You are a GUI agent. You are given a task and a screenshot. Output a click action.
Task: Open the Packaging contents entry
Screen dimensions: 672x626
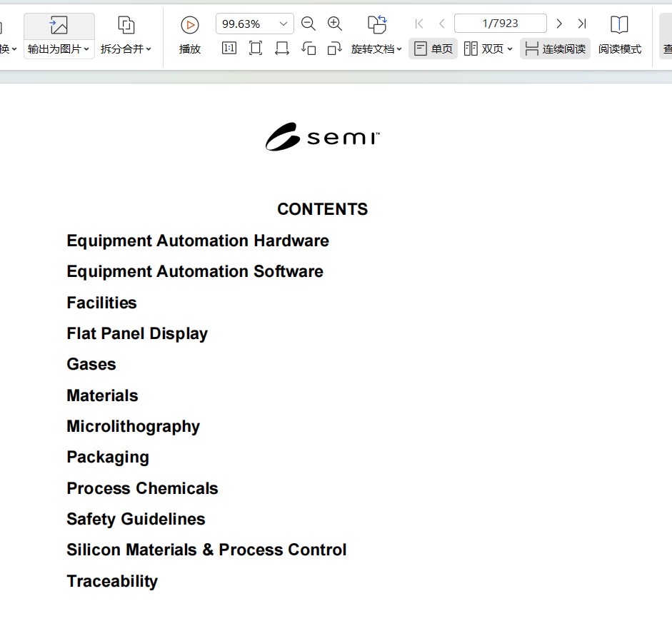[108, 458]
